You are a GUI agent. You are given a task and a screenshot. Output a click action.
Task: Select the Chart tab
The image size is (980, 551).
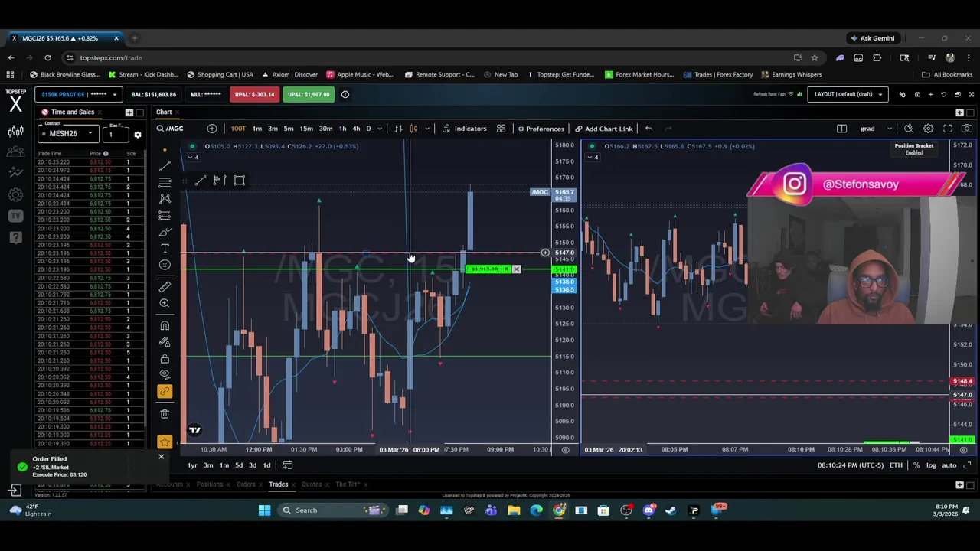164,112
